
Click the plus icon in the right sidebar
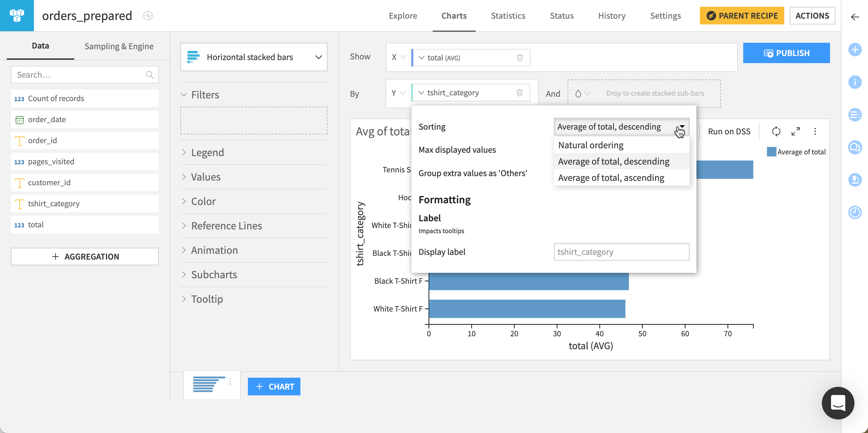[855, 50]
